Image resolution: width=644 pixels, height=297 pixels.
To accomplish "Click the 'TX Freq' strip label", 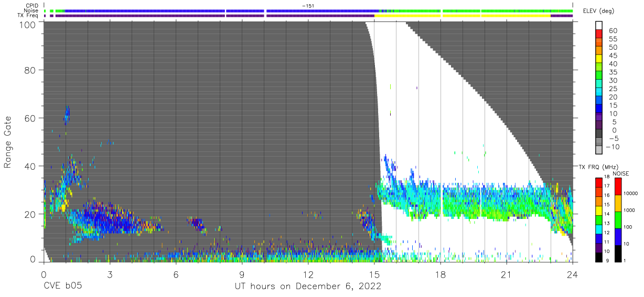I will pos(28,16).
